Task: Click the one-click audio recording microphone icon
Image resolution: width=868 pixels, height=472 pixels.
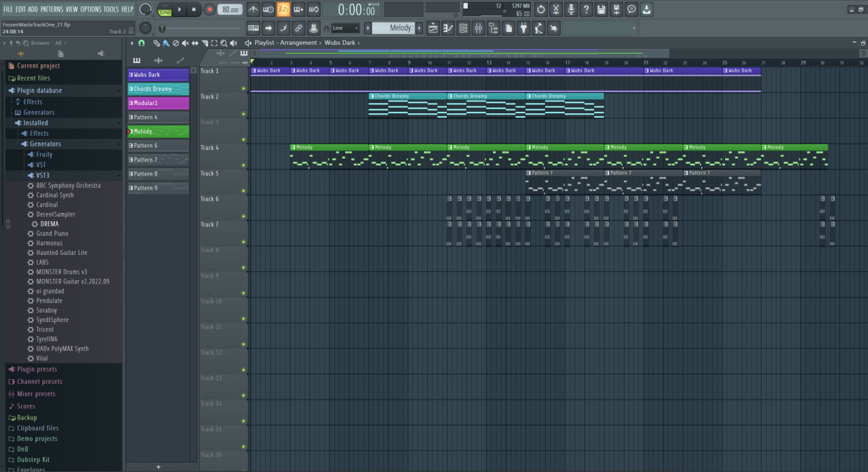Action: click(x=571, y=9)
